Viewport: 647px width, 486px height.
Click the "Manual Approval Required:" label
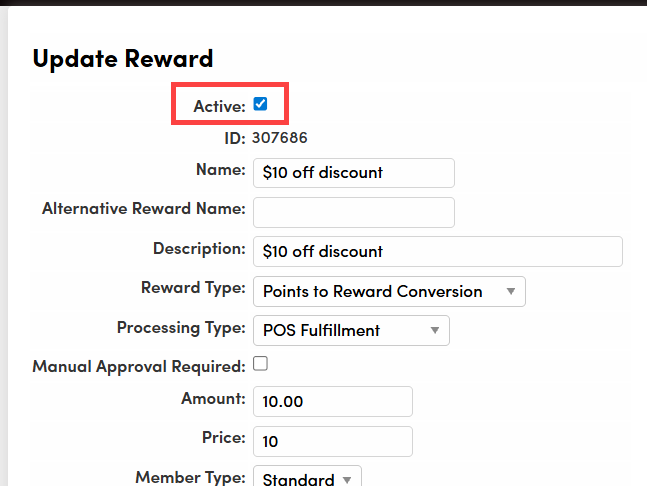[x=138, y=366]
